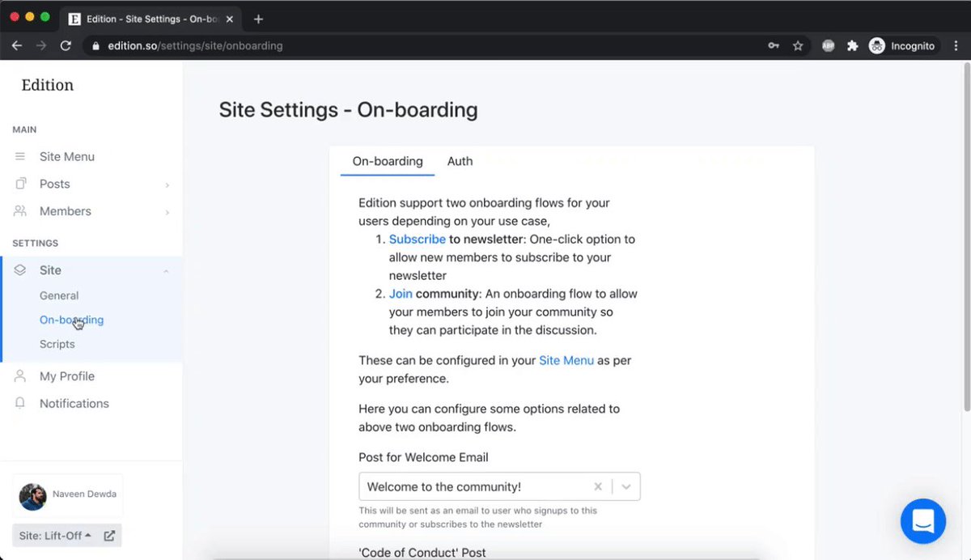Click the Notifications bell icon

click(20, 403)
